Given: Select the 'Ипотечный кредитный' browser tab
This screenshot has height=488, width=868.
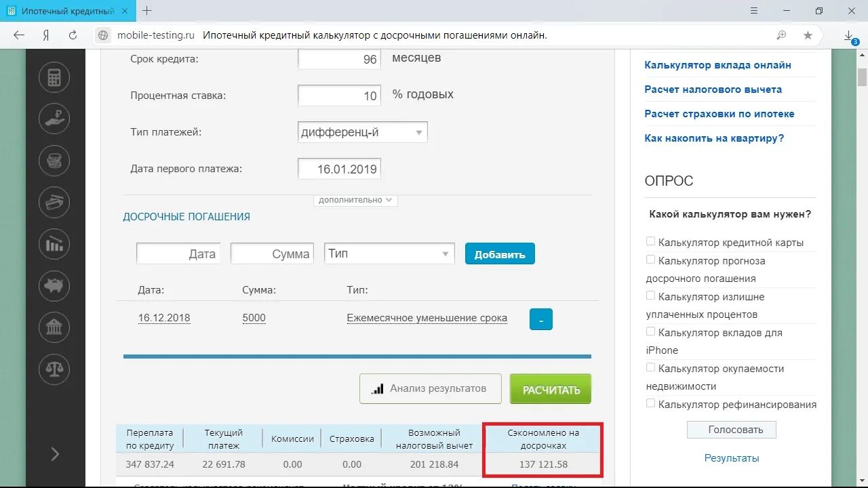Looking at the screenshot, I should [x=68, y=11].
